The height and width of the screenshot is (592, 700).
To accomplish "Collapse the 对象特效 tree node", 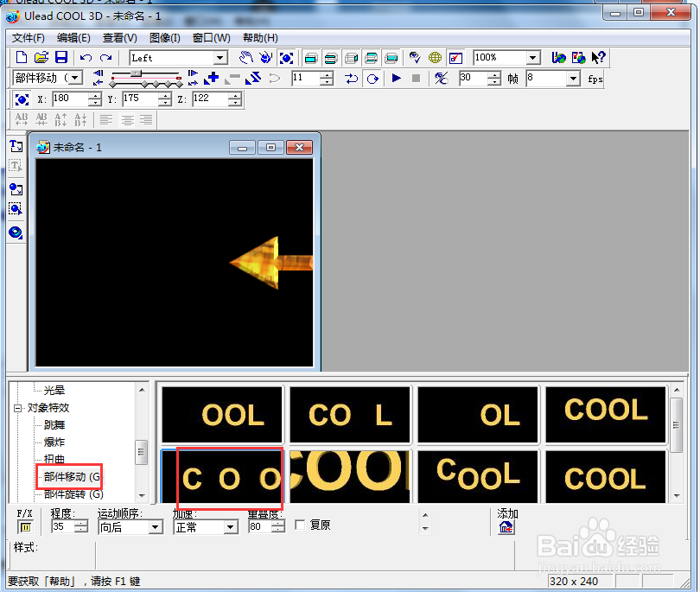I will (17, 408).
